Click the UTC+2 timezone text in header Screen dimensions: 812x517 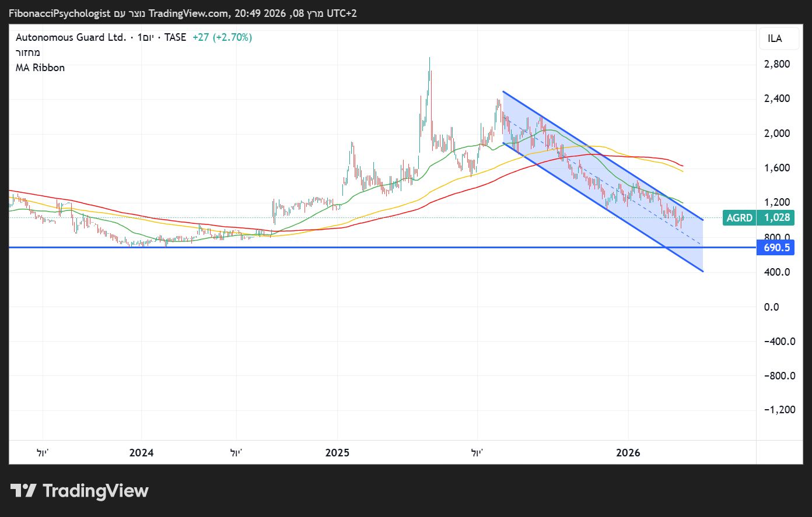tap(341, 13)
